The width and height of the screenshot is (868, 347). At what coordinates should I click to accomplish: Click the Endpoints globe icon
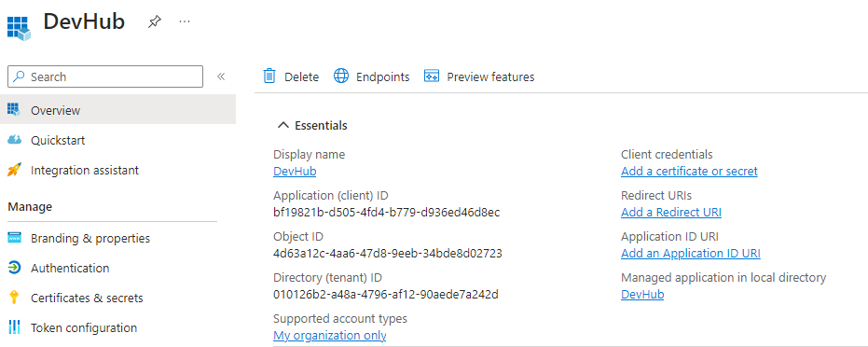341,76
